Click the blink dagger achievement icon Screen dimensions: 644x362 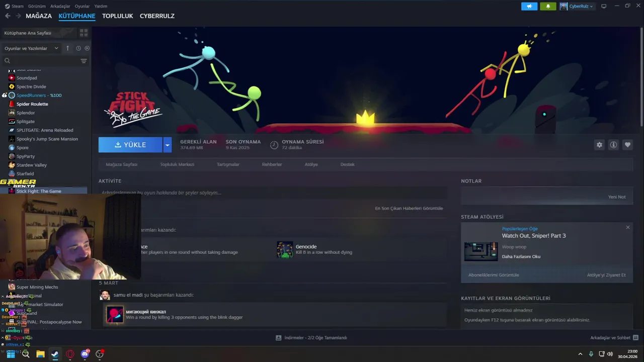(115, 315)
